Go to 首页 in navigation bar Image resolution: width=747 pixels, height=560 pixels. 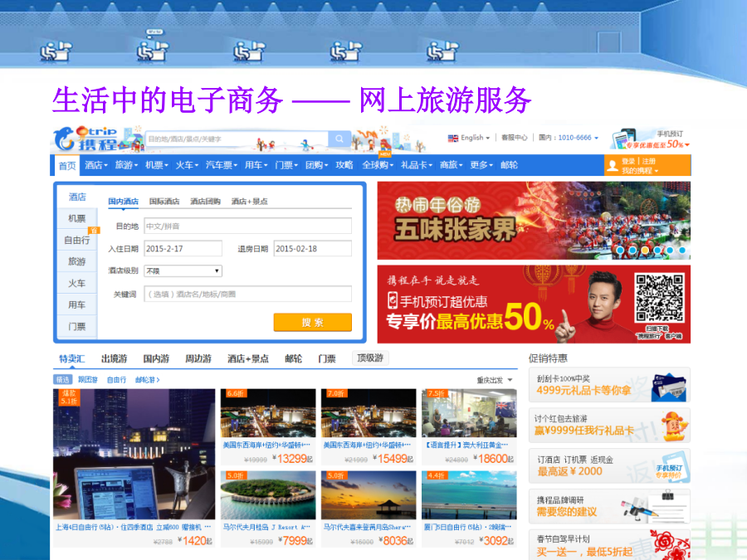67,166
